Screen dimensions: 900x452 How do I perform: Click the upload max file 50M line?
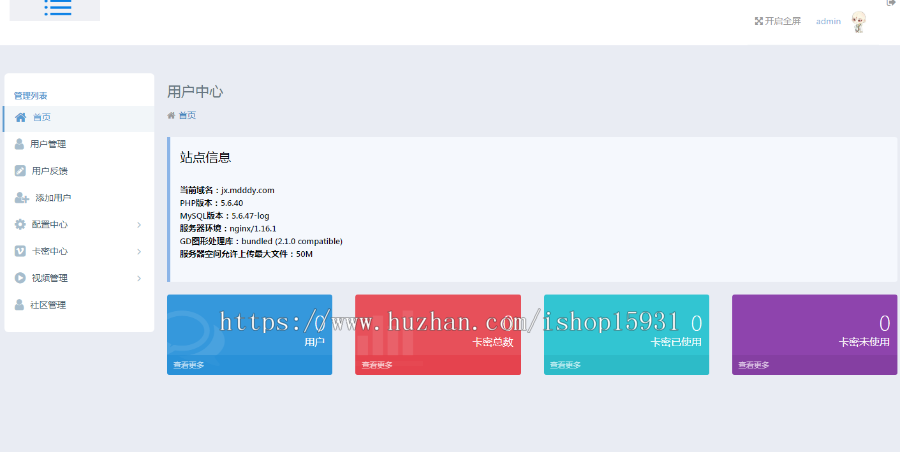[246, 254]
